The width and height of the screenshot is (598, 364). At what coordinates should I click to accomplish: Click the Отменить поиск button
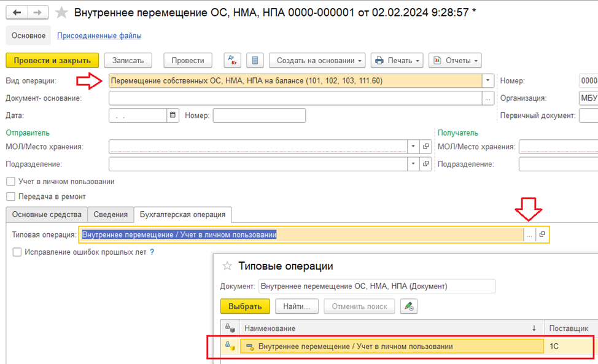(359, 306)
